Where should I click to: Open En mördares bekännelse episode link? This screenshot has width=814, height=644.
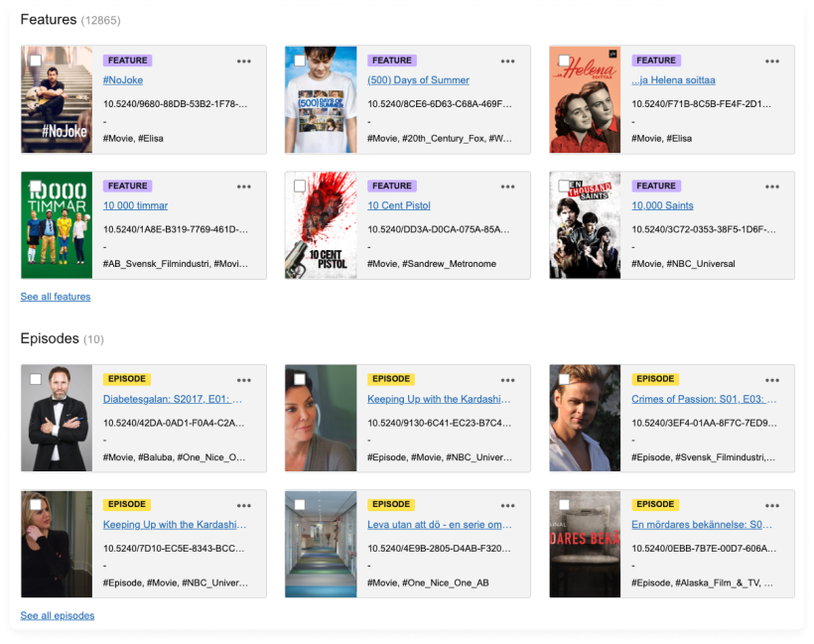click(x=702, y=525)
